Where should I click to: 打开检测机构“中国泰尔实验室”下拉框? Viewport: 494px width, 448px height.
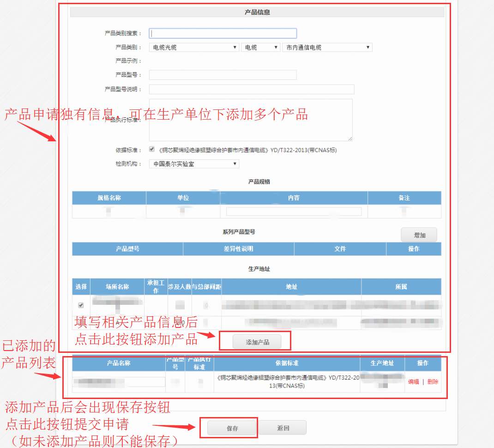(x=194, y=163)
